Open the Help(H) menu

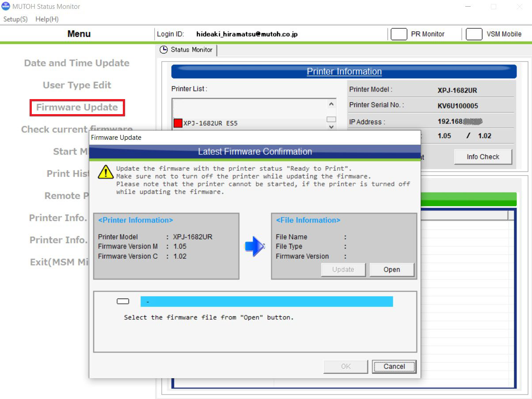(x=47, y=19)
